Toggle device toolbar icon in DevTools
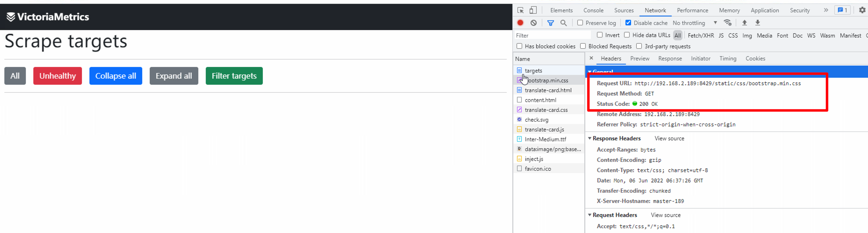 (533, 10)
